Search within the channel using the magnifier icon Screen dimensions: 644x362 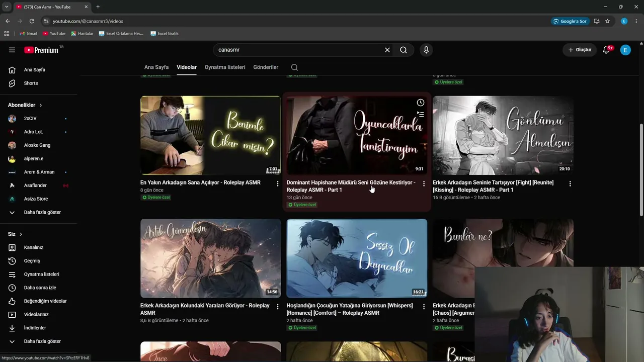tap(294, 67)
